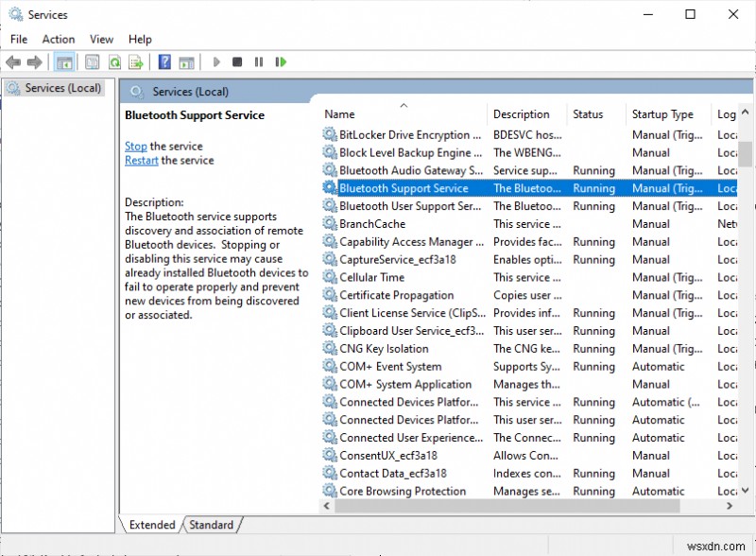The image size is (756, 556).
Task: Sort by the Startup Type column header
Action: click(x=661, y=114)
